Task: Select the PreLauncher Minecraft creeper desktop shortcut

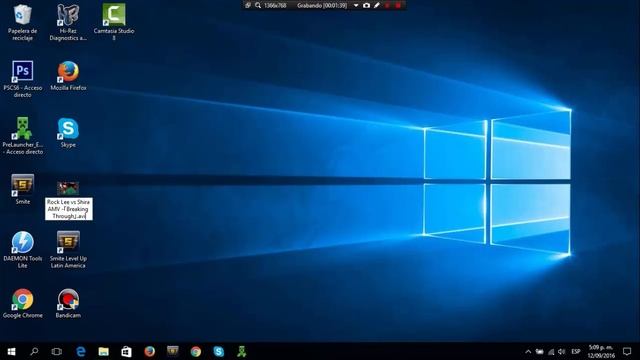Action: 22,136
